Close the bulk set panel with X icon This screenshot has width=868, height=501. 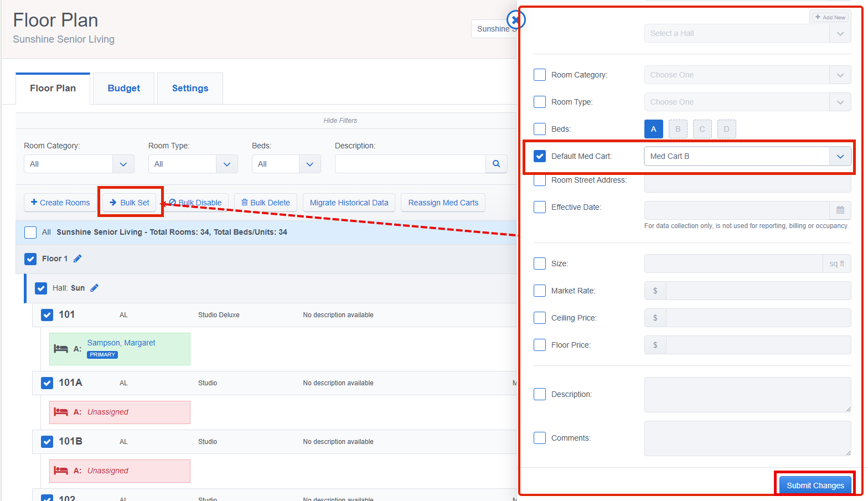click(516, 20)
